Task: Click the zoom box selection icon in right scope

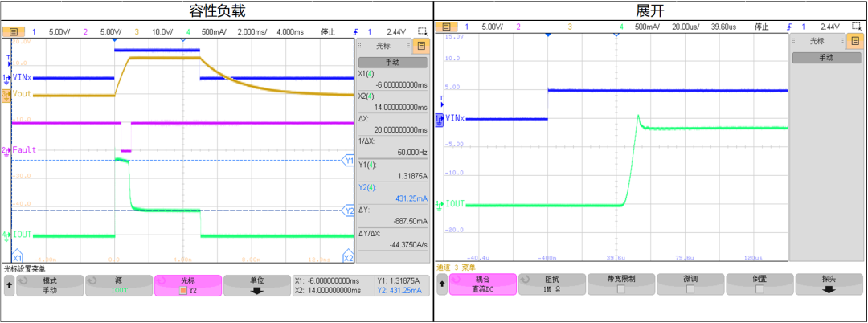Action: click(856, 26)
